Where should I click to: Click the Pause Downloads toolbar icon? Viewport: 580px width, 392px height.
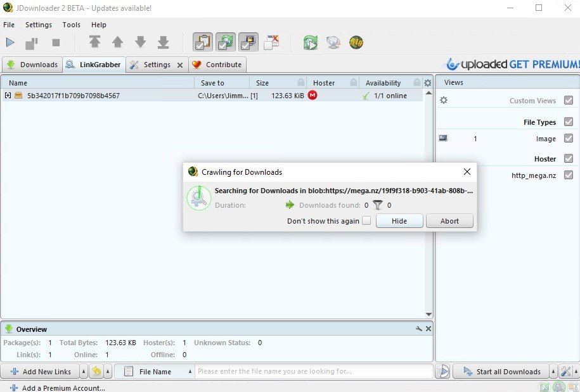coord(32,43)
